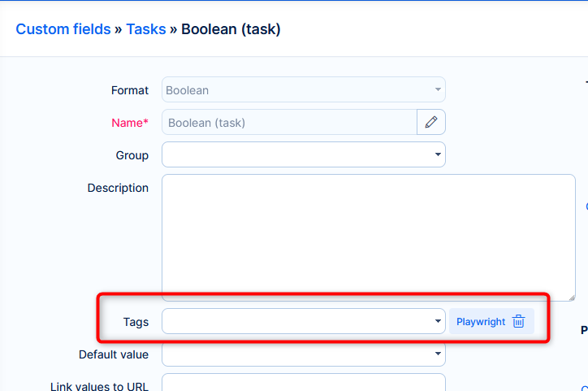Select the Playwright tag text
Image resolution: width=588 pixels, height=391 pixels.
pyautogui.click(x=481, y=322)
